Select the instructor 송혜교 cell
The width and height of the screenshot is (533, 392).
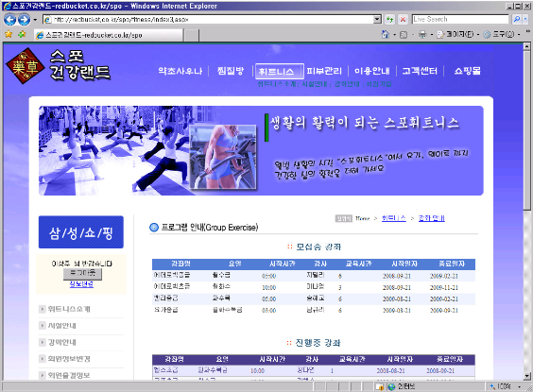click(x=315, y=298)
